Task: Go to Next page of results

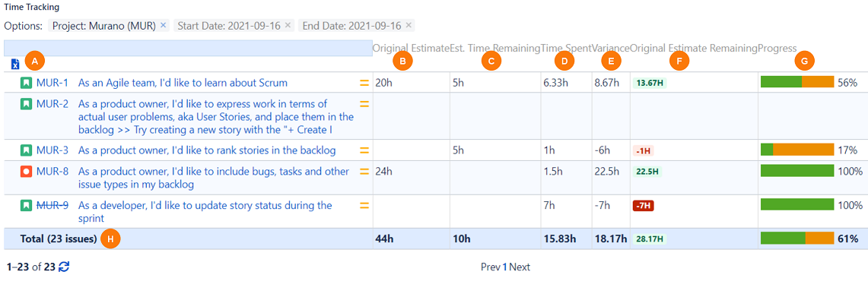Action: coord(520,267)
